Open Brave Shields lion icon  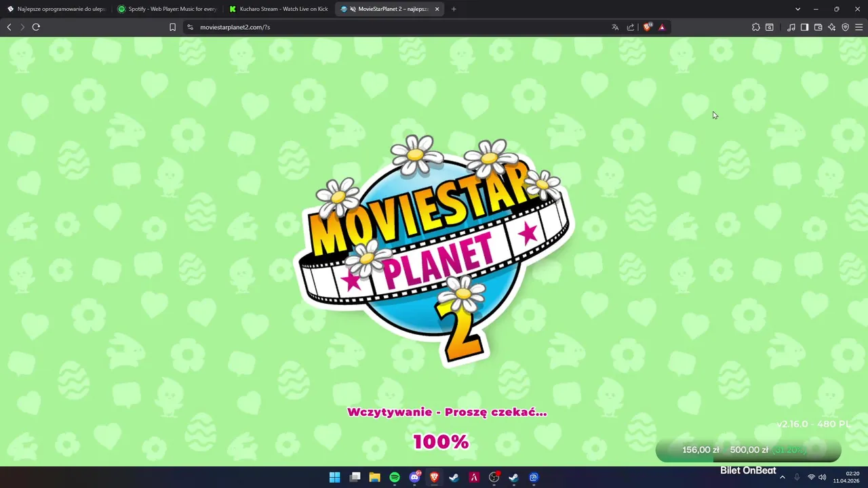[x=648, y=27]
